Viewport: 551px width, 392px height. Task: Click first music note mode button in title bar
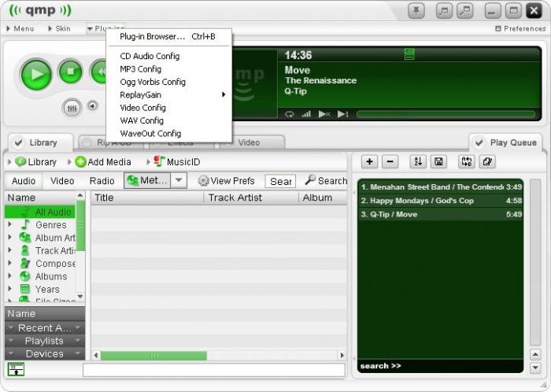pyautogui.click(x=444, y=10)
